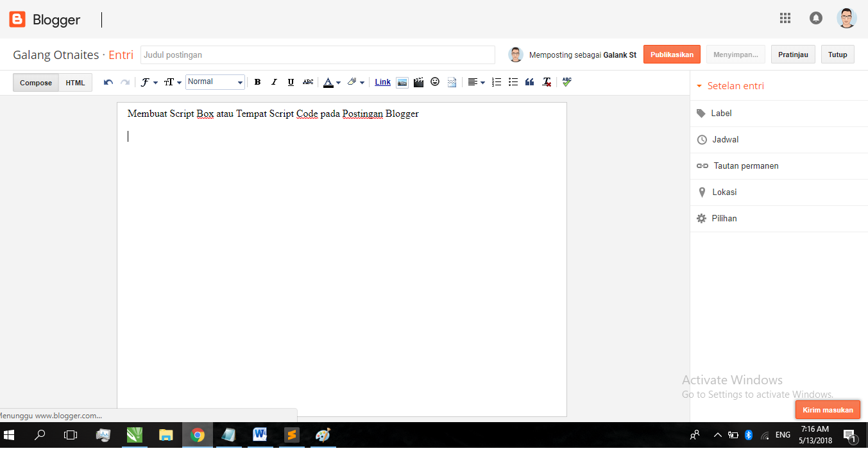Click the Judul postingan title field
The height and width of the screenshot is (451, 868).
coord(318,55)
